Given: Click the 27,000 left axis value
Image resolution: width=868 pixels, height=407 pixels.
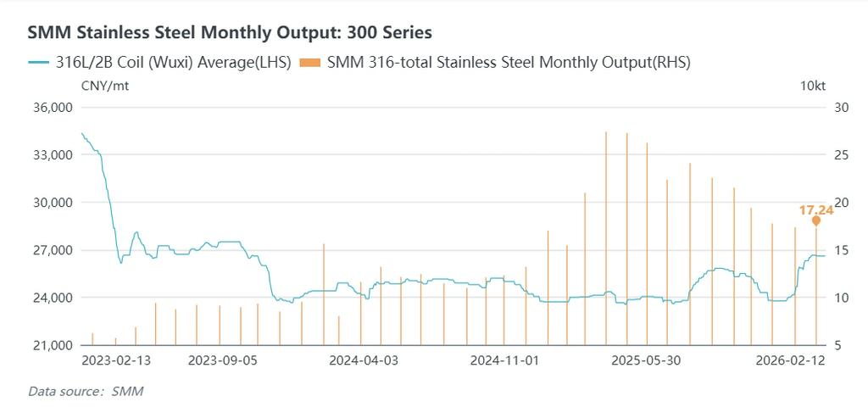Looking at the screenshot, I should [x=53, y=250].
